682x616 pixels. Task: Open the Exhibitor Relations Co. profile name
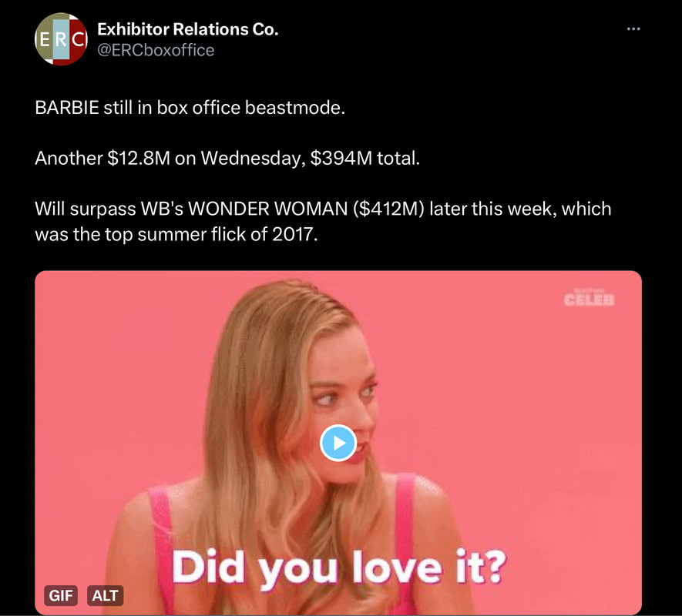point(187,29)
